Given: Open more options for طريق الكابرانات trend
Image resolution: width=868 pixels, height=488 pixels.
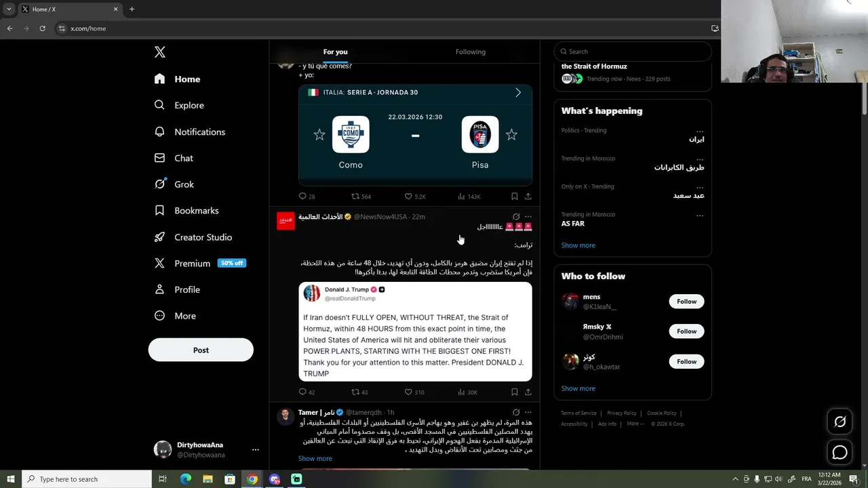Looking at the screenshot, I should pyautogui.click(x=700, y=159).
